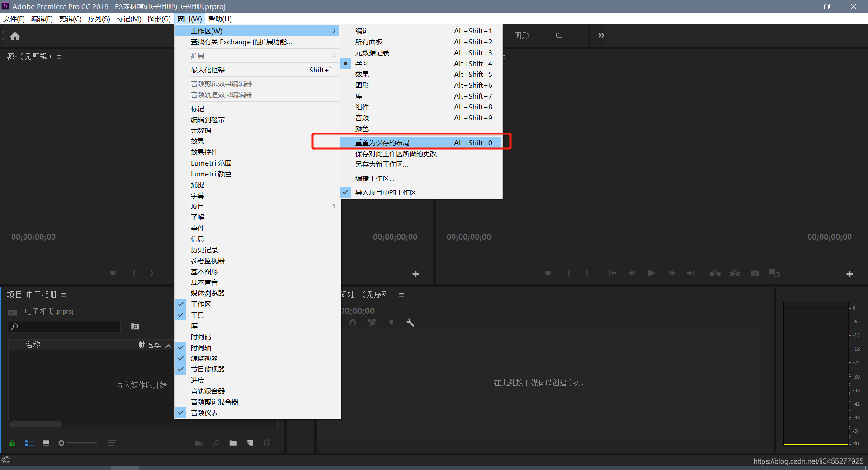
Task: Switch project panel to icon view
Action: point(46,443)
